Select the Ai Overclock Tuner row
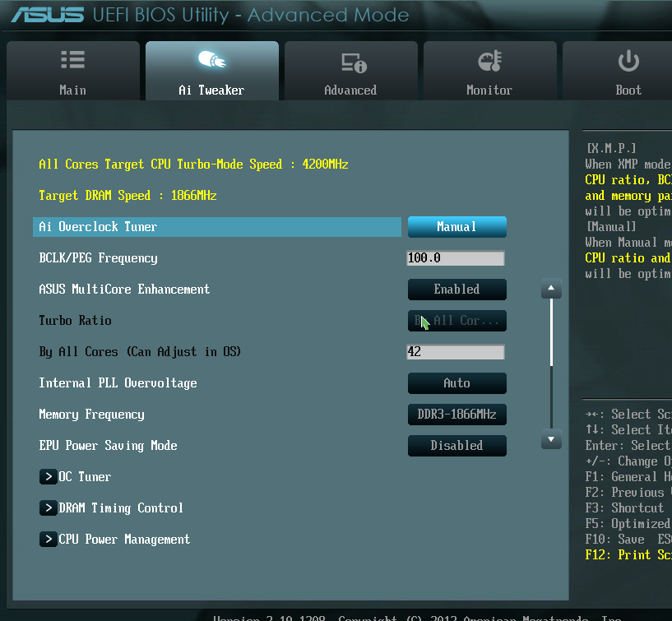 pyautogui.click(x=217, y=227)
